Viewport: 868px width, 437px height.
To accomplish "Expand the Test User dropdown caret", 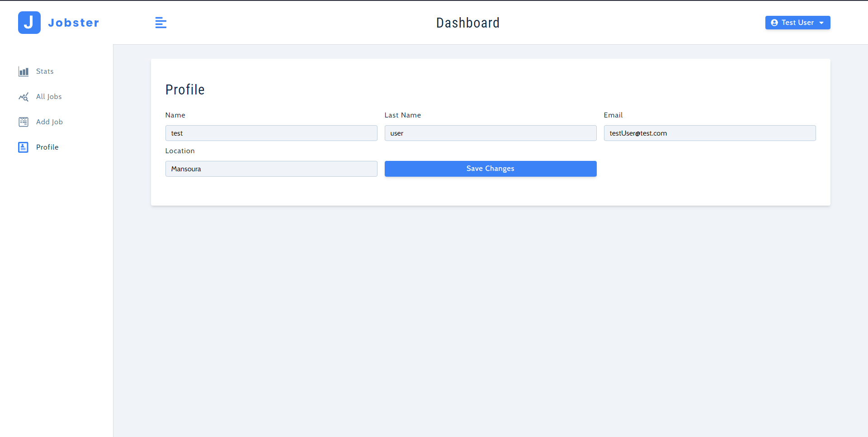I will click(821, 23).
